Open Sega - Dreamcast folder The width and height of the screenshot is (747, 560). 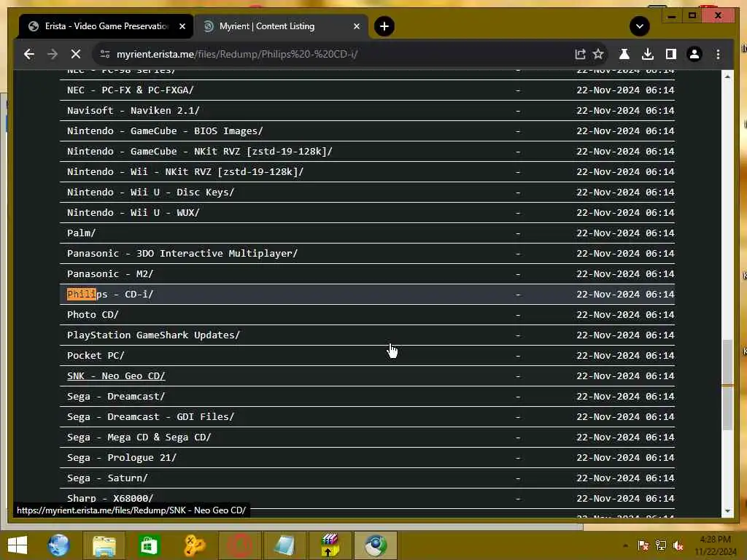(116, 397)
